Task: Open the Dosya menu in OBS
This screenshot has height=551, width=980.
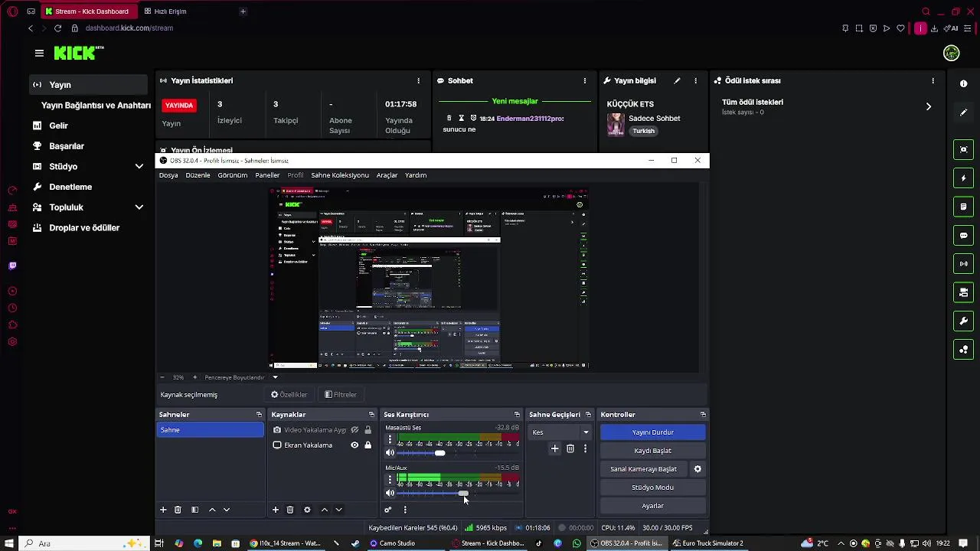Action: coord(168,175)
